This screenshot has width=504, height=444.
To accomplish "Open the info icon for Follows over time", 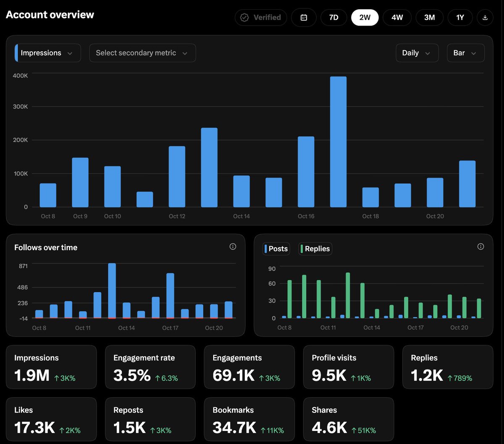I will (x=233, y=247).
